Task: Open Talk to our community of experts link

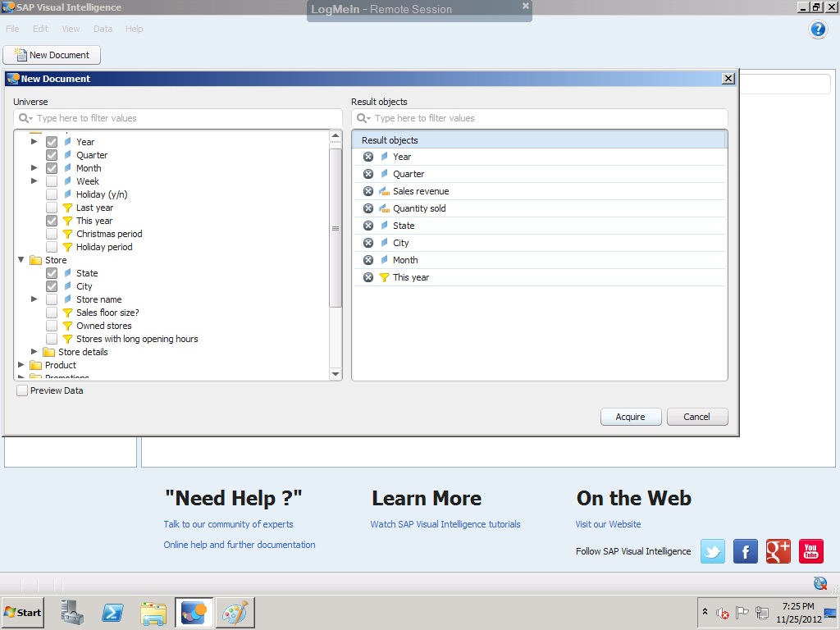Action: (x=228, y=524)
